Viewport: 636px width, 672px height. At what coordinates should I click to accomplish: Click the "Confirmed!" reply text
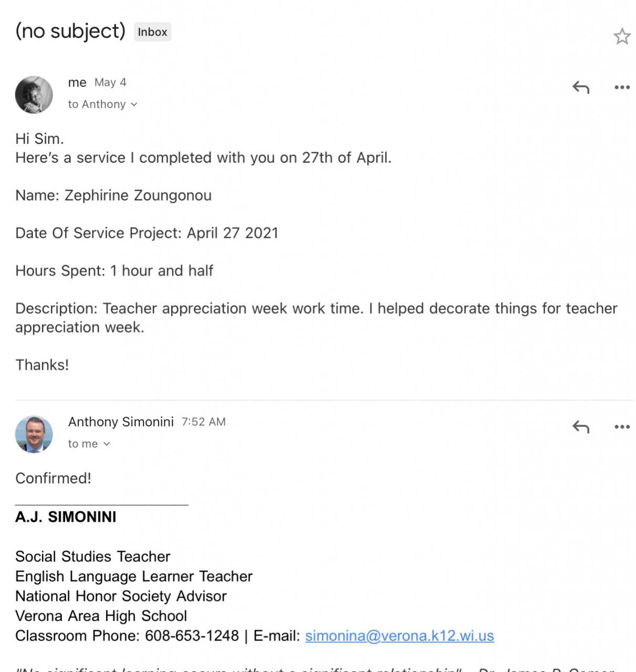(x=53, y=478)
